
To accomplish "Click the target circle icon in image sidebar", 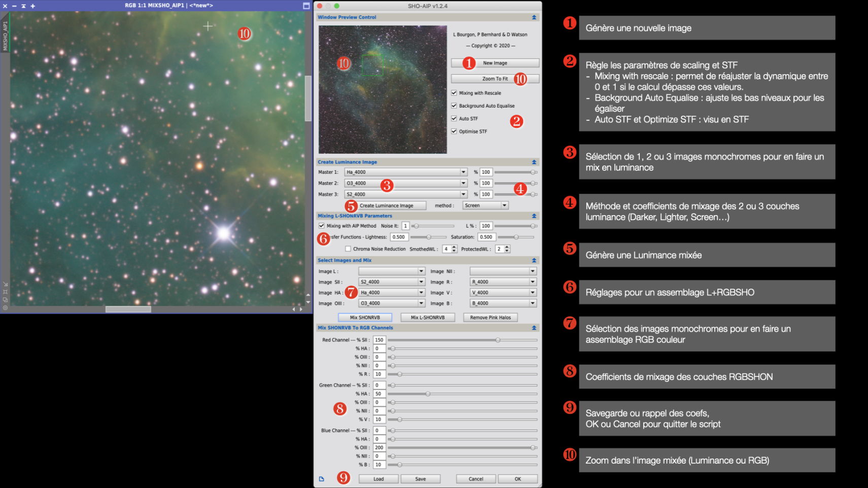I will (x=5, y=307).
